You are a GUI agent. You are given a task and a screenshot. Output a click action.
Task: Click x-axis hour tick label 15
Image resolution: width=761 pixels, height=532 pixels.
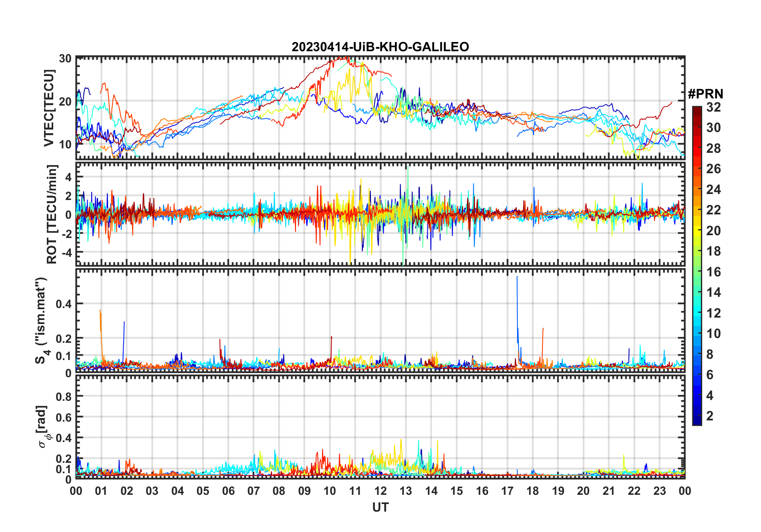point(457,491)
